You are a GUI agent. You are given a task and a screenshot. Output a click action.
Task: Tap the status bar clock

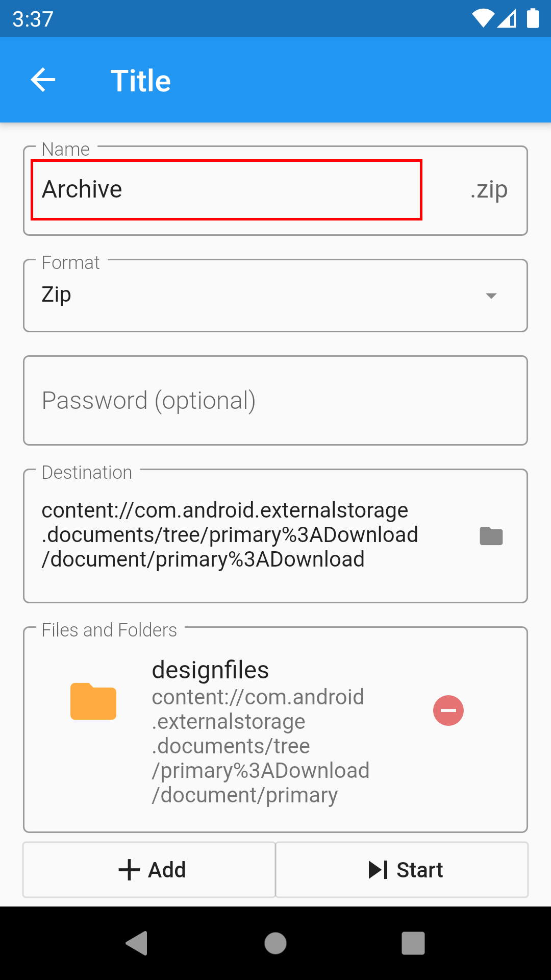(33, 19)
